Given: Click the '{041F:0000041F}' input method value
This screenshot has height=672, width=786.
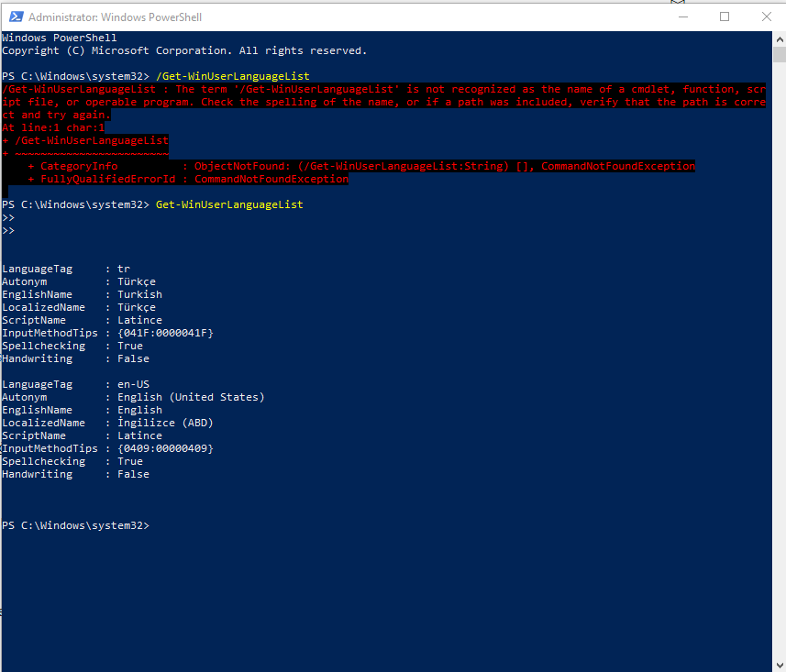Looking at the screenshot, I should coord(165,333).
